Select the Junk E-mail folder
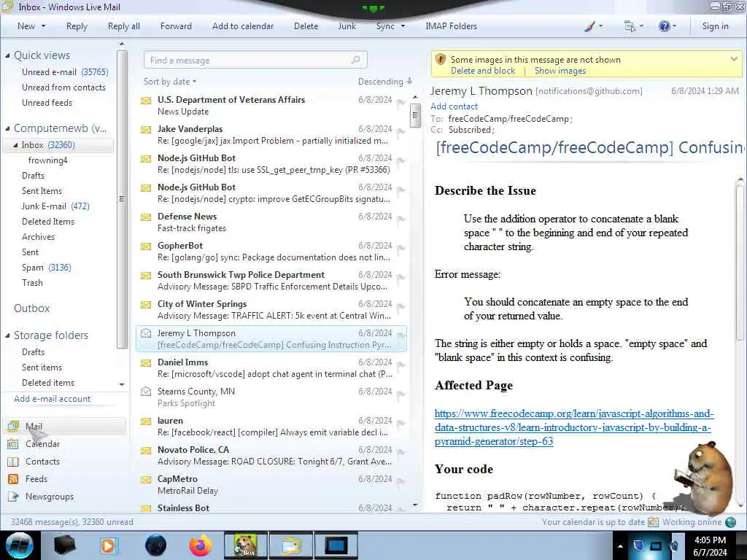This screenshot has width=747, height=560. tap(55, 206)
